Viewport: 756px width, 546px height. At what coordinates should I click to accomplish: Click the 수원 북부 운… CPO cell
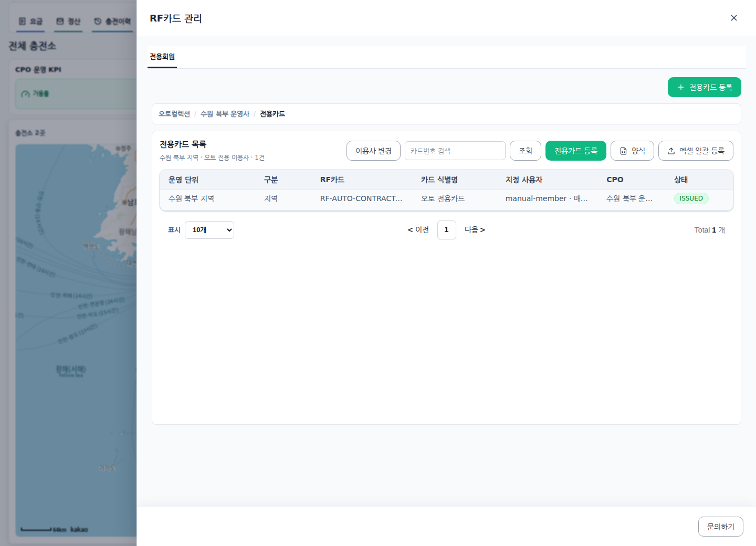pyautogui.click(x=629, y=198)
